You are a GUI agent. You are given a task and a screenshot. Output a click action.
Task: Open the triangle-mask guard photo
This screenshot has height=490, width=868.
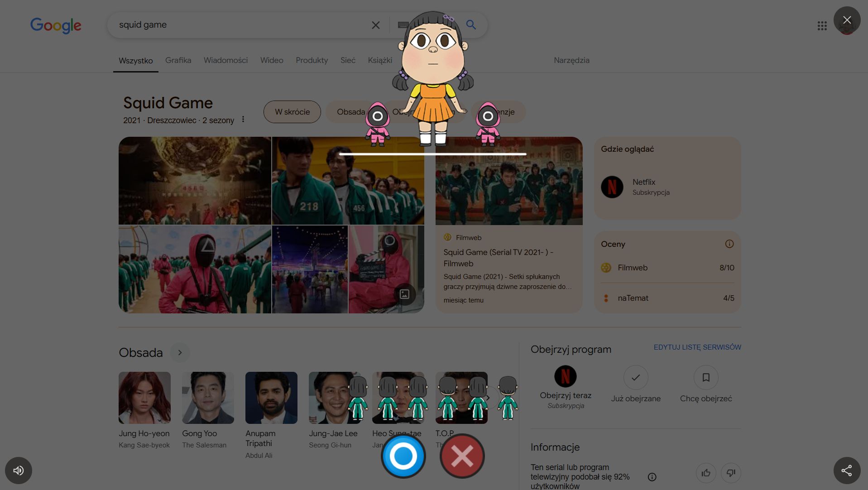click(195, 269)
